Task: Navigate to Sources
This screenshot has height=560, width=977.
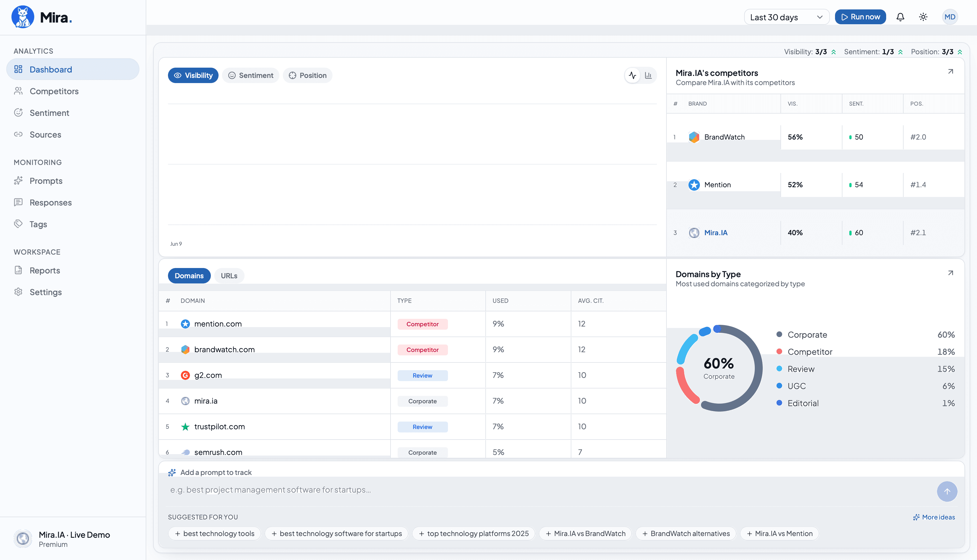Action: (73, 135)
